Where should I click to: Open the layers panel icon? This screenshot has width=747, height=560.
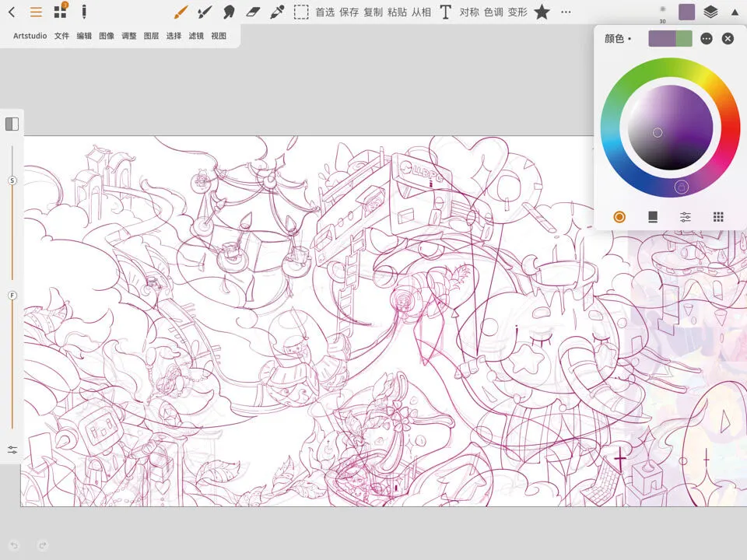710,12
